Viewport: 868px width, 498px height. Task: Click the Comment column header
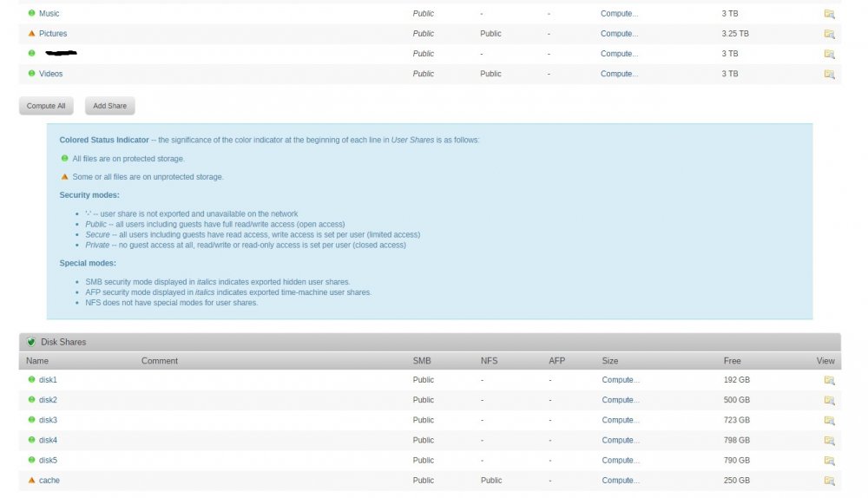pyautogui.click(x=160, y=361)
